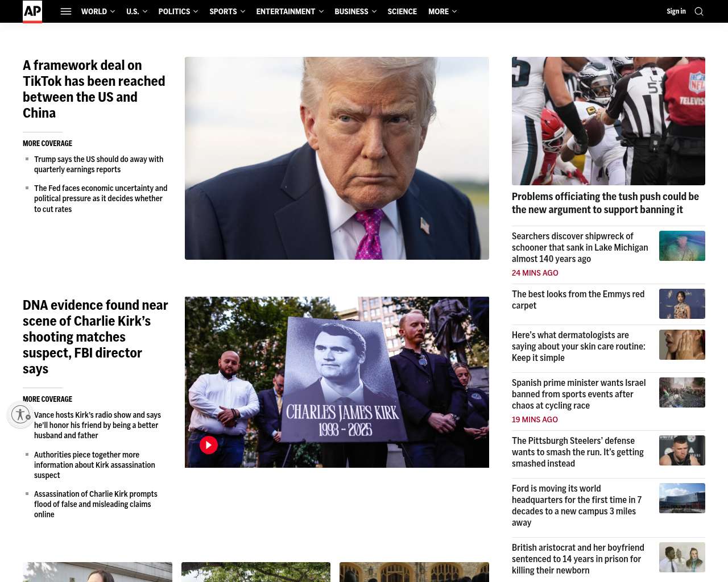Open the Emmys red carpet thumbnail
This screenshot has width=728, height=582.
[682, 304]
